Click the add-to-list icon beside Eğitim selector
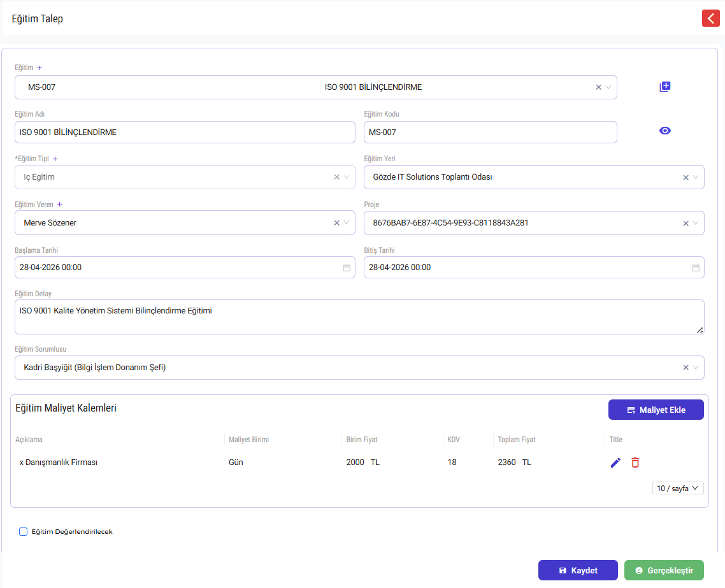The width and height of the screenshot is (725, 588). 665,87
